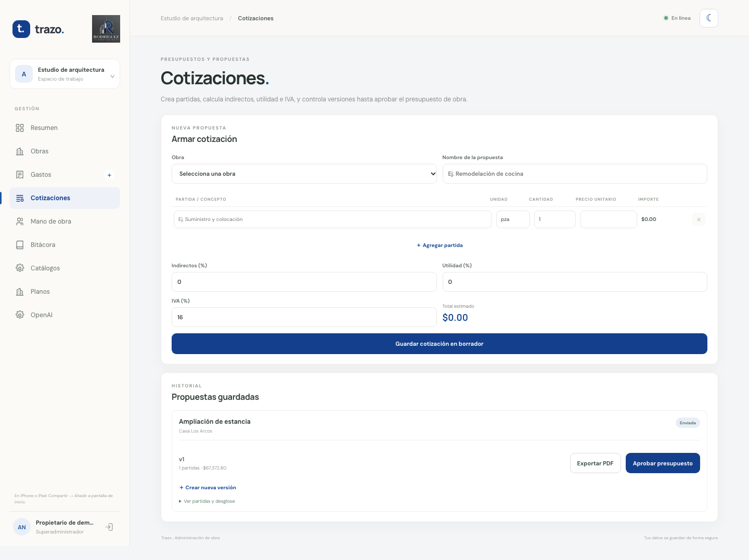Viewport: 749px width, 560px height.
Task: Click the Utilidad (%) input field
Action: (575, 282)
